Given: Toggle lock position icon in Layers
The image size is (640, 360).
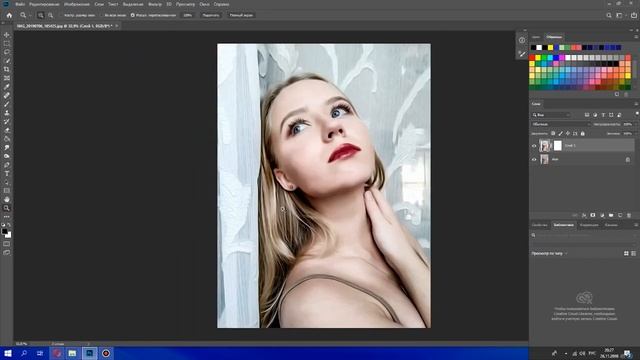Looking at the screenshot, I should point(568,133).
